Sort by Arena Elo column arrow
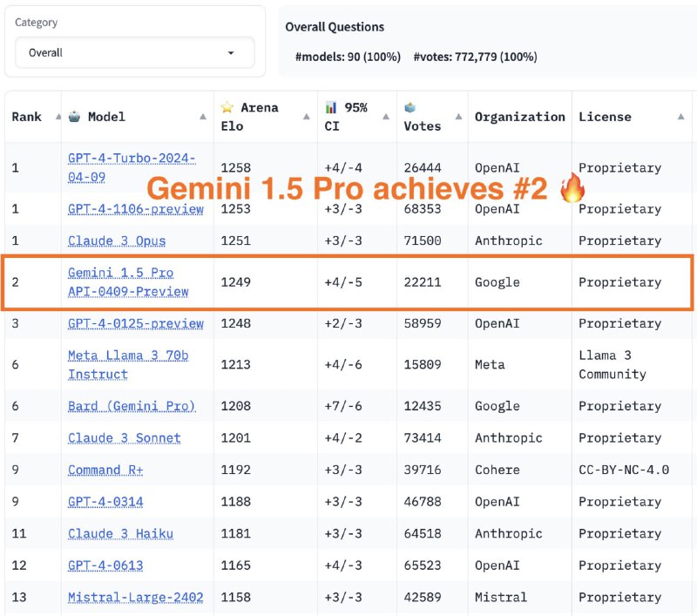This screenshot has width=697, height=616. coord(307,117)
